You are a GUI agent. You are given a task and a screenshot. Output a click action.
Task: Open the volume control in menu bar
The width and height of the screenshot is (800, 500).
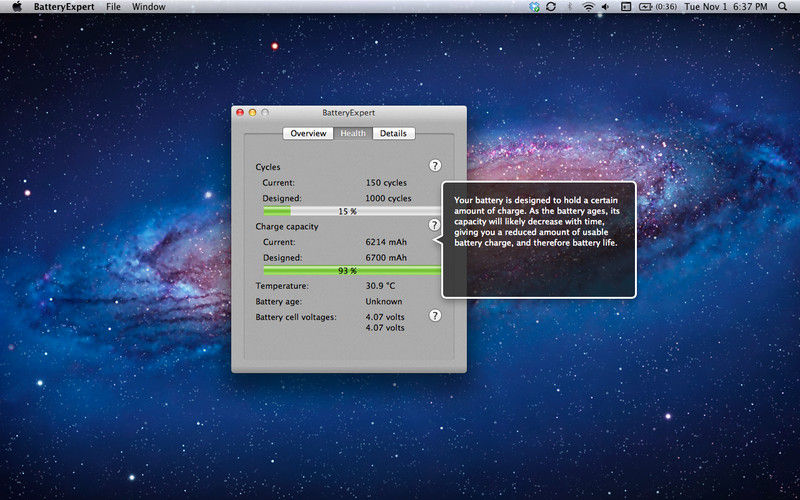[x=605, y=7]
